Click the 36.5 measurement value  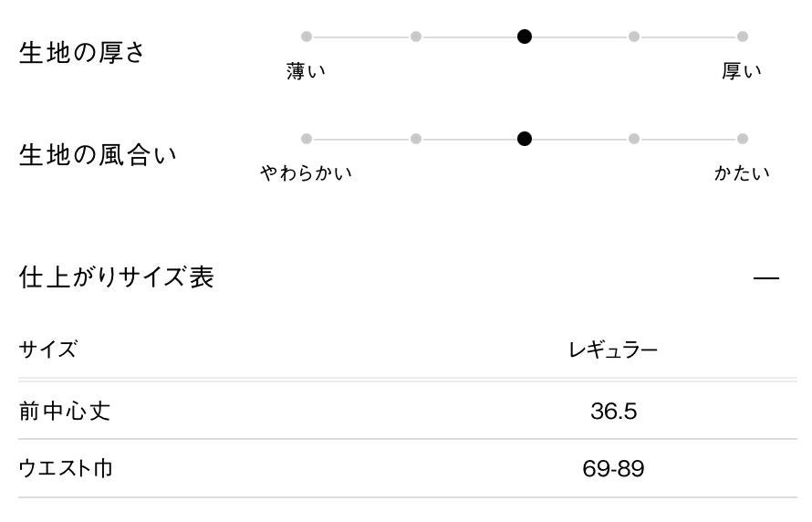[613, 411]
